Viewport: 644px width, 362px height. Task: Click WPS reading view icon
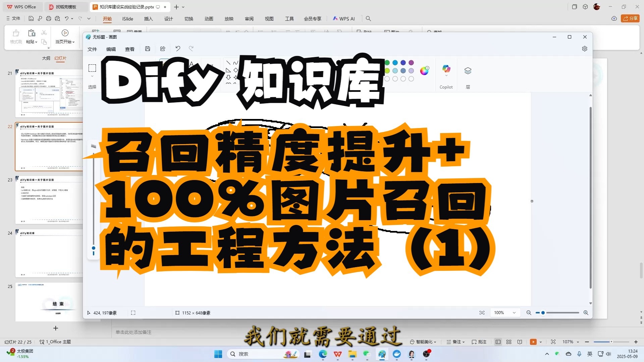tap(520, 342)
